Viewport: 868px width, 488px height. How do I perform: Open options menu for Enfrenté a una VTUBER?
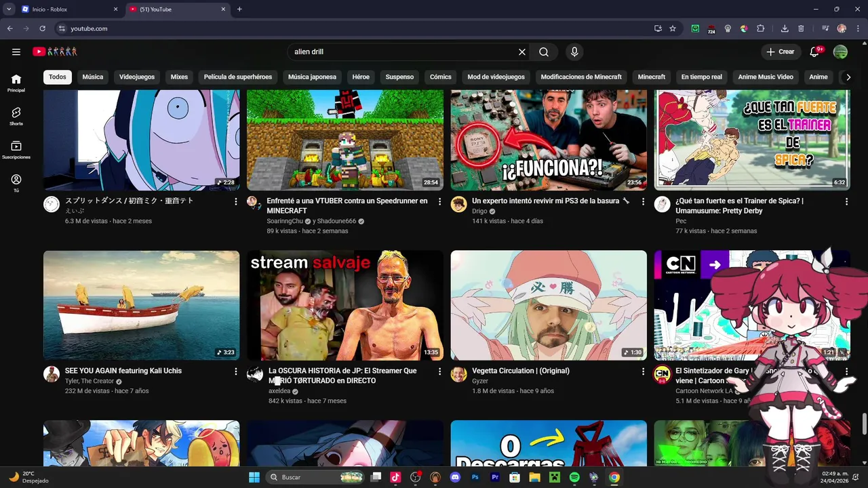pos(439,201)
